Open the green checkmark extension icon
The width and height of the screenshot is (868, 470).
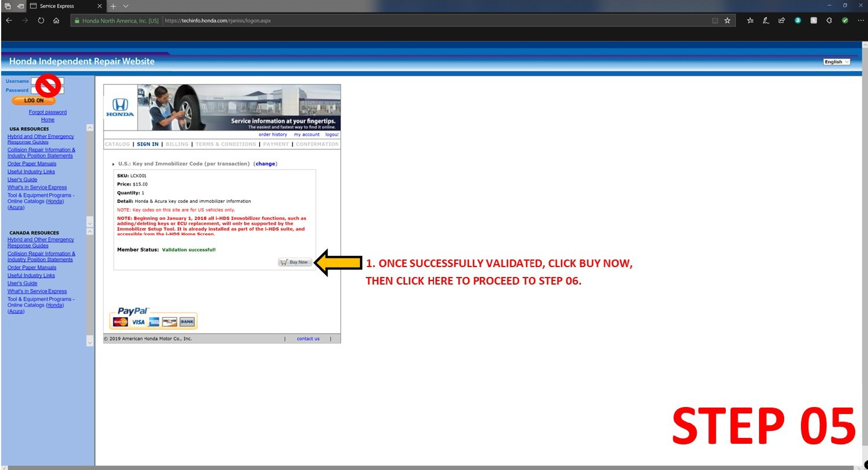845,20
